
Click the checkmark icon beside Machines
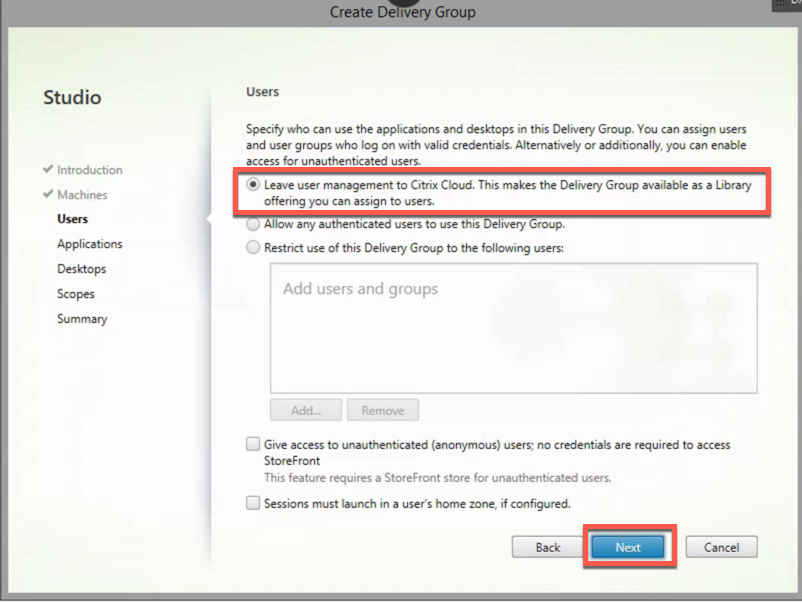[x=48, y=194]
